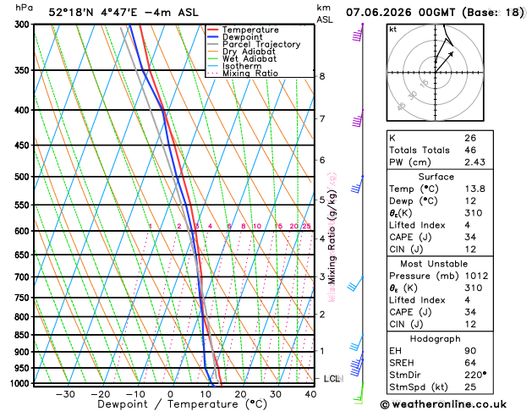Click the Surface Temp value 13.8

(475, 189)
